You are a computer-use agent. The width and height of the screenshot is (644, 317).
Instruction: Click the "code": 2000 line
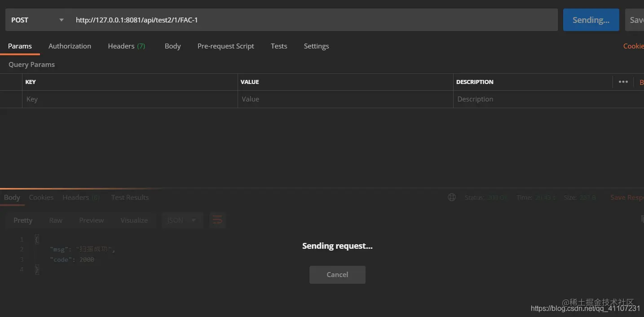pos(72,260)
